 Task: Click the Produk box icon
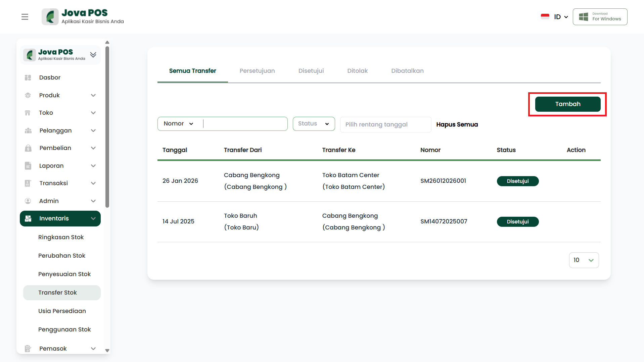(28, 95)
